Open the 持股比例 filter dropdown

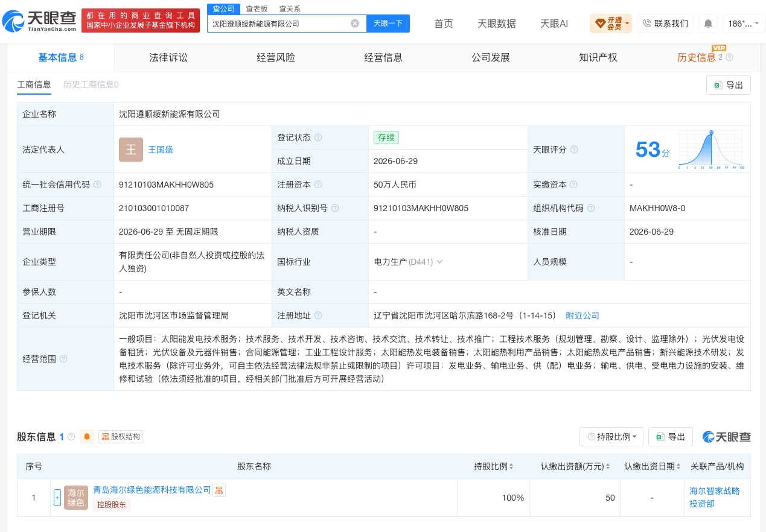pos(611,437)
